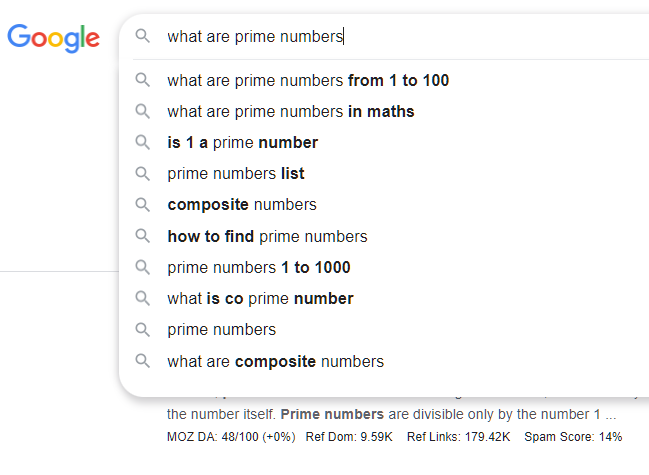Click magnifier icon beside 'composite numbers' suggestion
This screenshot has height=475, width=649.
coord(143,204)
